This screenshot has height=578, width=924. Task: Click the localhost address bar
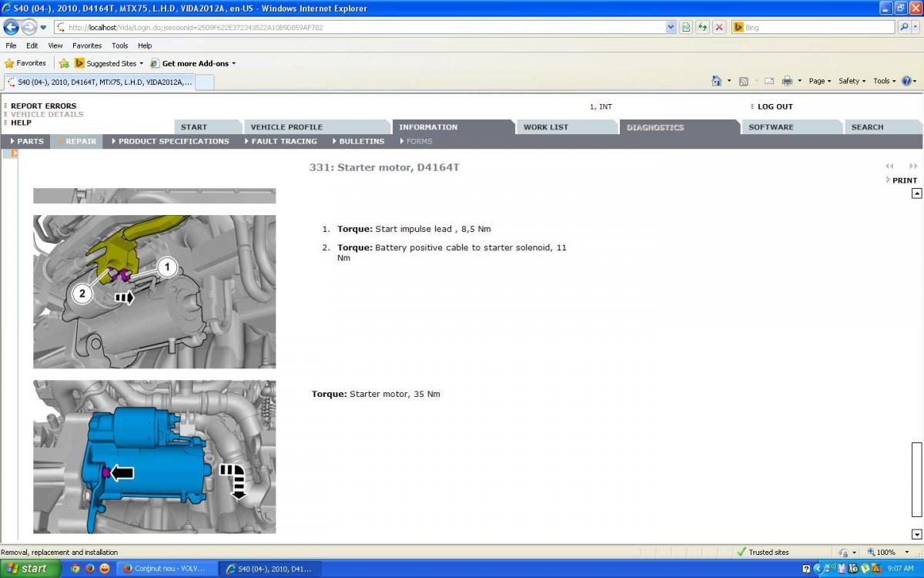[359, 27]
